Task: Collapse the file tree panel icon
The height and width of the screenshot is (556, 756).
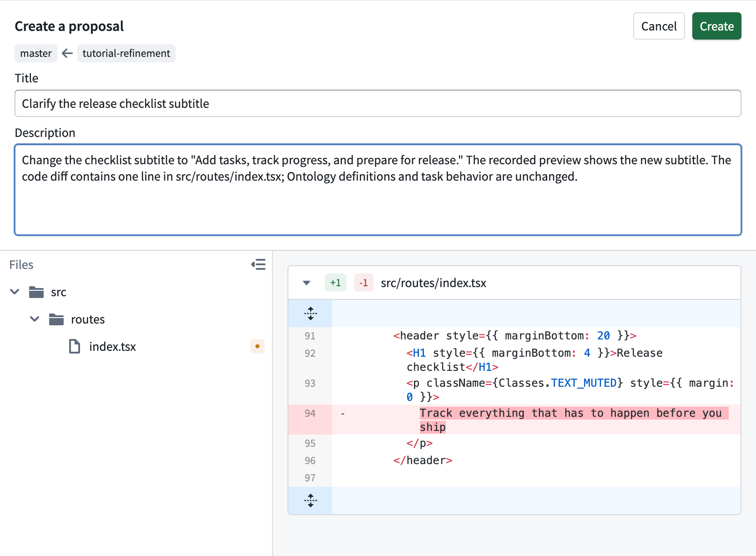Action: point(258,264)
